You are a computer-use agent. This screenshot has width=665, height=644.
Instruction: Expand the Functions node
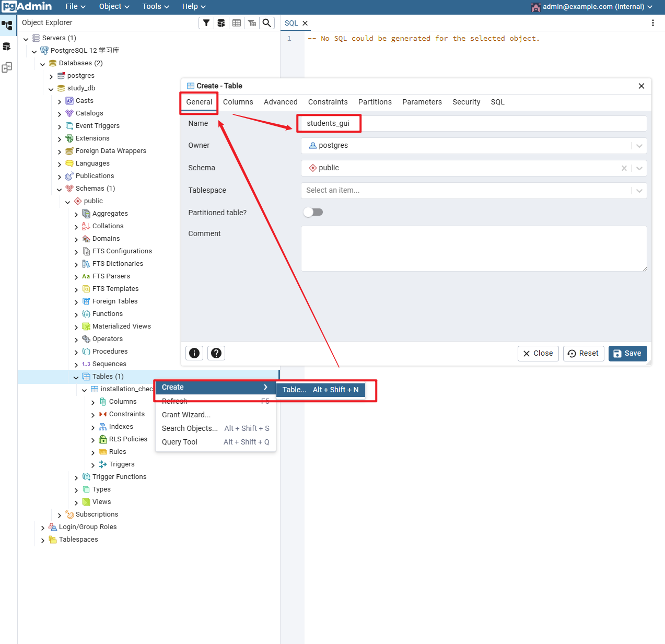coord(76,314)
